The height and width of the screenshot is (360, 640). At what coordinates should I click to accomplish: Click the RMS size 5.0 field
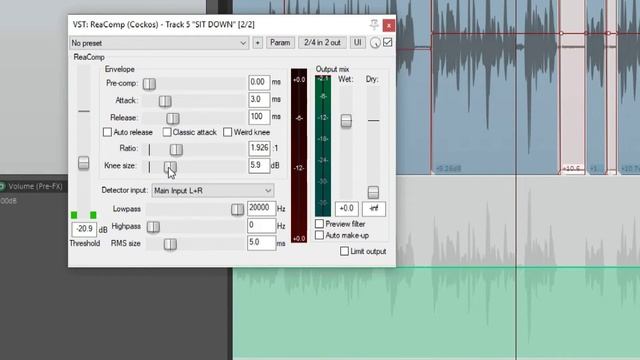(261, 243)
